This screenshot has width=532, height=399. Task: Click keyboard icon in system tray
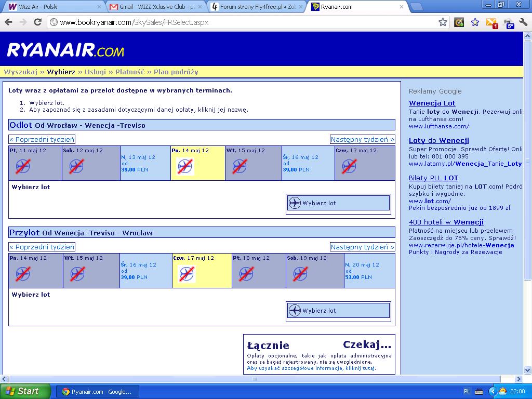point(479,392)
